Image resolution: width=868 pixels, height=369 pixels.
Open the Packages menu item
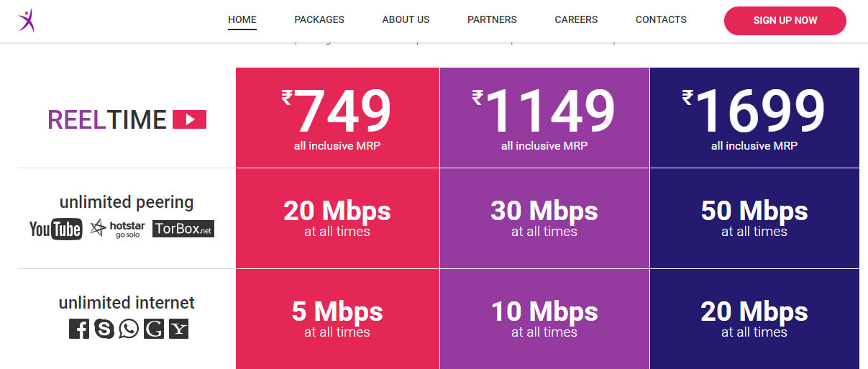(319, 19)
